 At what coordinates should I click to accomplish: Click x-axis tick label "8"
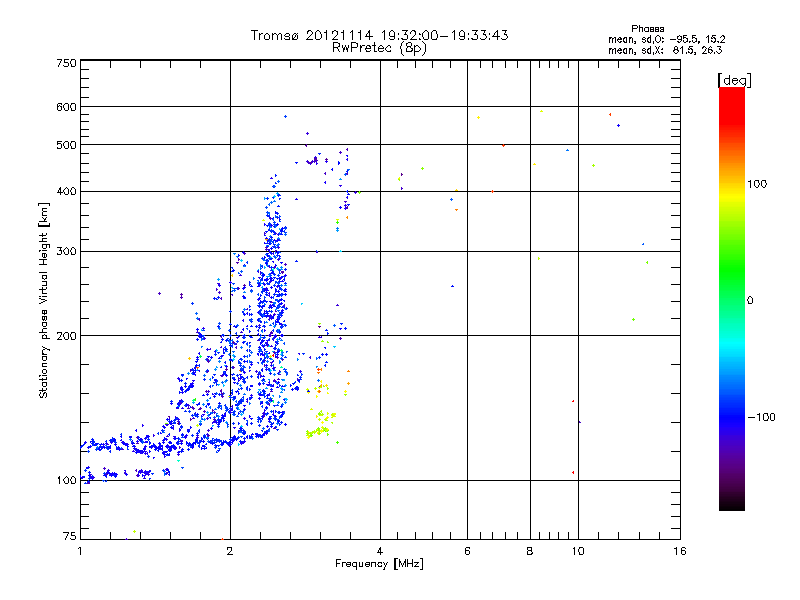pos(530,551)
